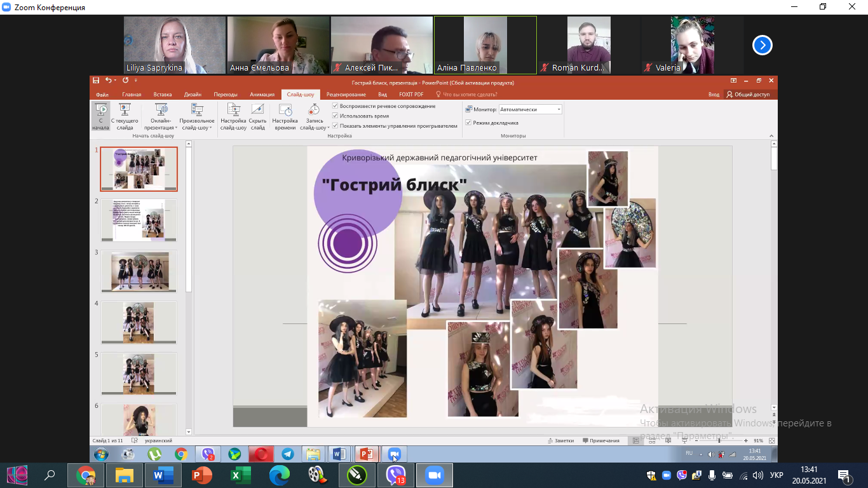Collapse the ribbon with the chevron arrow
This screenshot has width=868, height=488.
point(771,135)
